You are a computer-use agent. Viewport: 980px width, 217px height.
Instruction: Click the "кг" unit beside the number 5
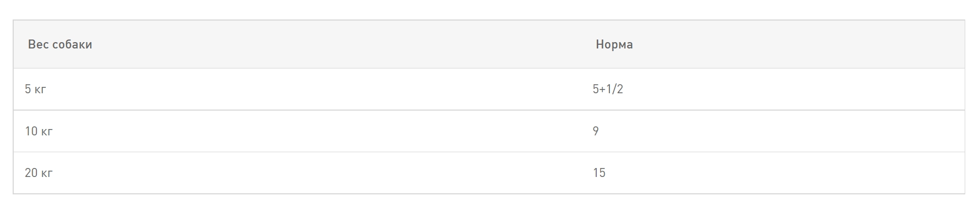41,90
